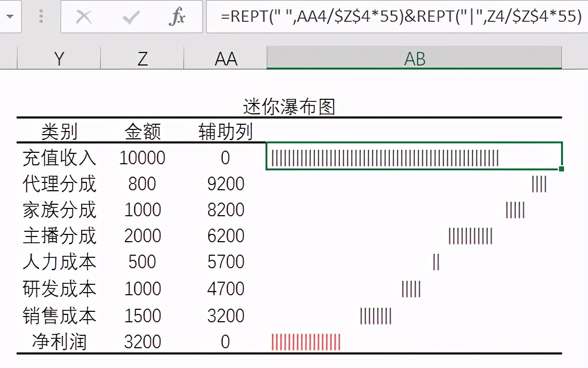The image size is (588, 368).
Task: Click the bars in 研发成本 row
Action: point(412,290)
